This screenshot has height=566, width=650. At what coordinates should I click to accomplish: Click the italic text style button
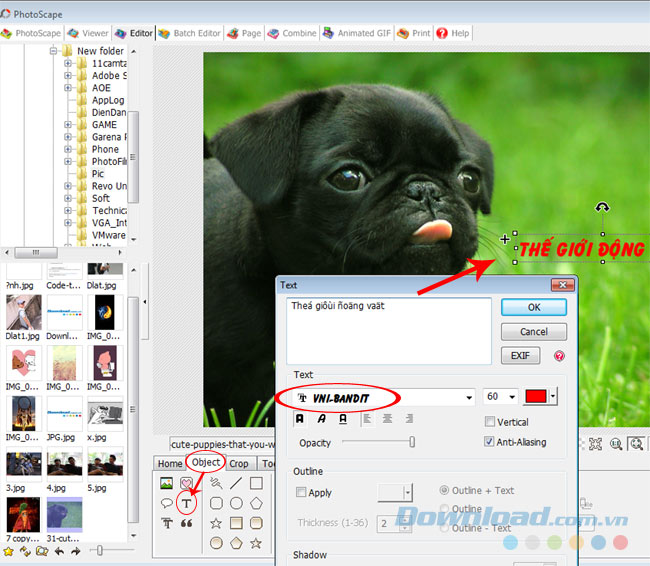[x=320, y=420]
